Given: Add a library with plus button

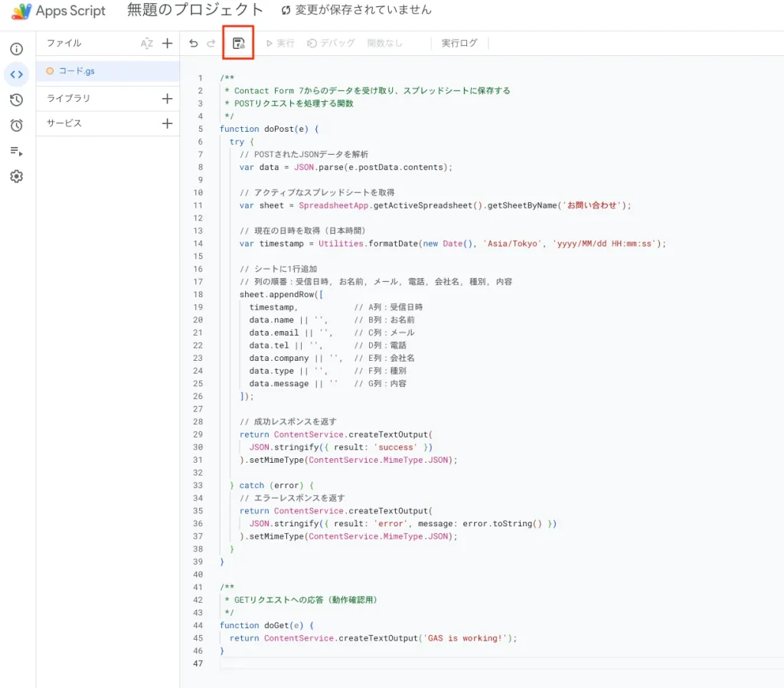Looking at the screenshot, I should click(x=167, y=98).
